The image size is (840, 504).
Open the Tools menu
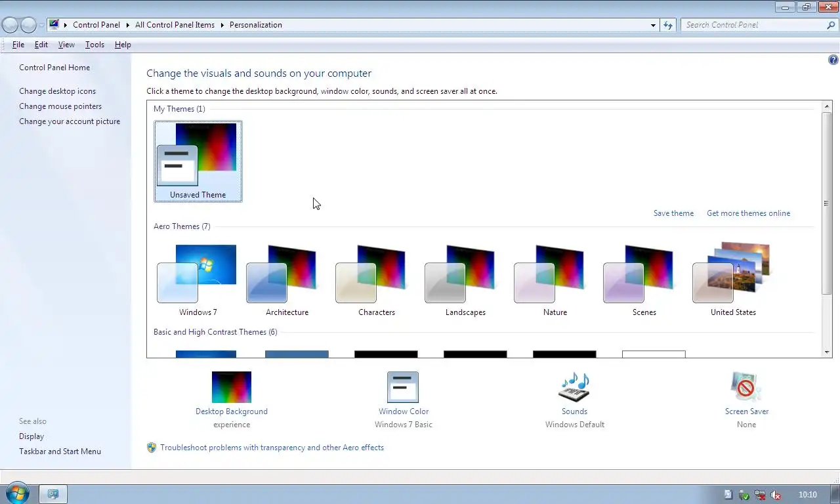[94, 45]
